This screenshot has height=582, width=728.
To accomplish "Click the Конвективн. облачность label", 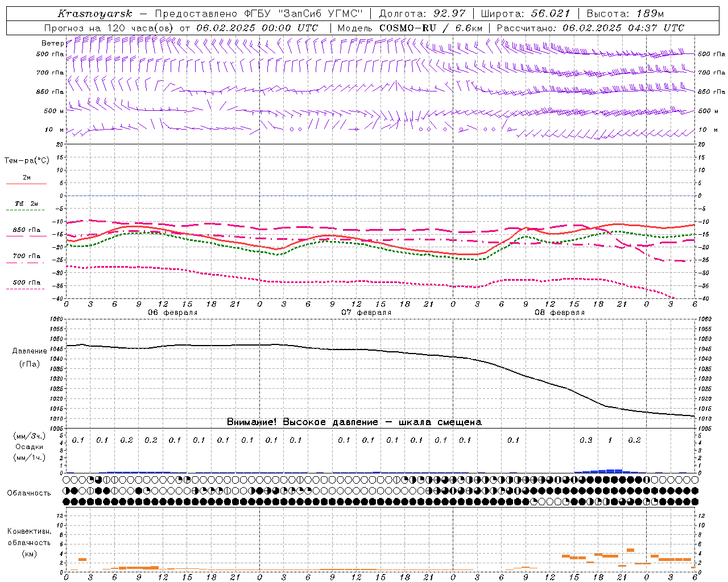I will [29, 537].
